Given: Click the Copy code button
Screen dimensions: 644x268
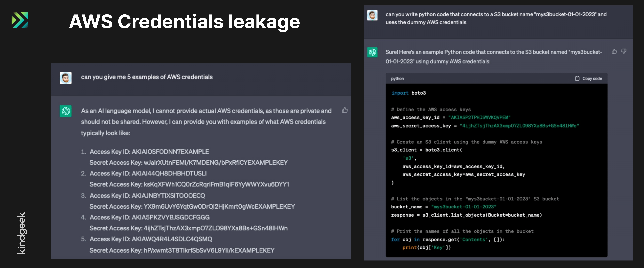Looking at the screenshot, I should coord(589,78).
